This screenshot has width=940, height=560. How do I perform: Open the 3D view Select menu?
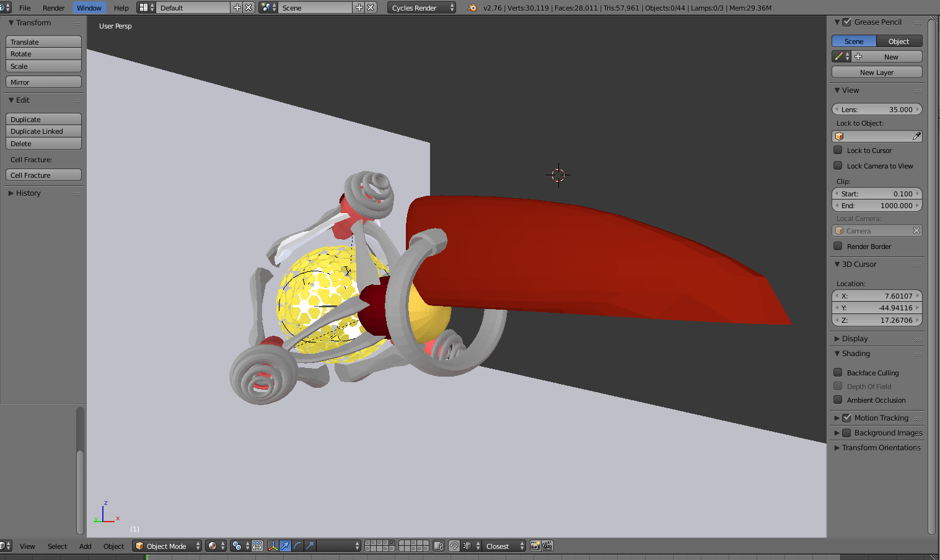click(x=57, y=546)
